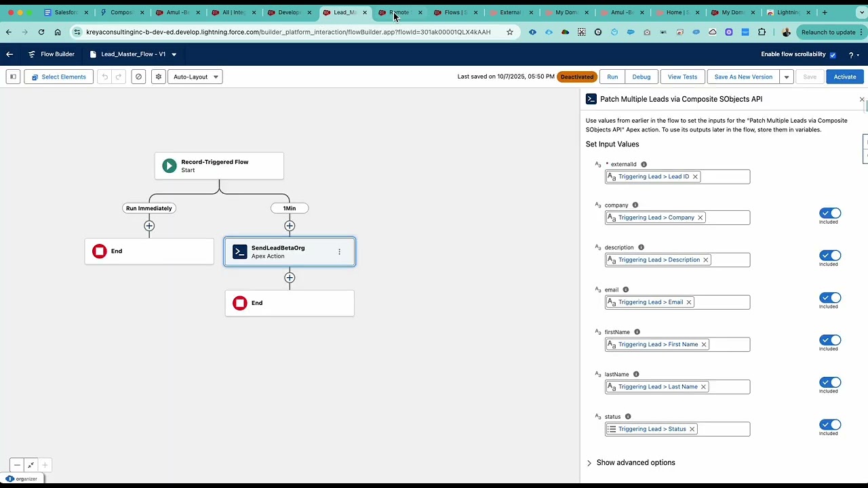Add element under 1Min path
Viewport: 868px width, 488px height.
[290, 226]
